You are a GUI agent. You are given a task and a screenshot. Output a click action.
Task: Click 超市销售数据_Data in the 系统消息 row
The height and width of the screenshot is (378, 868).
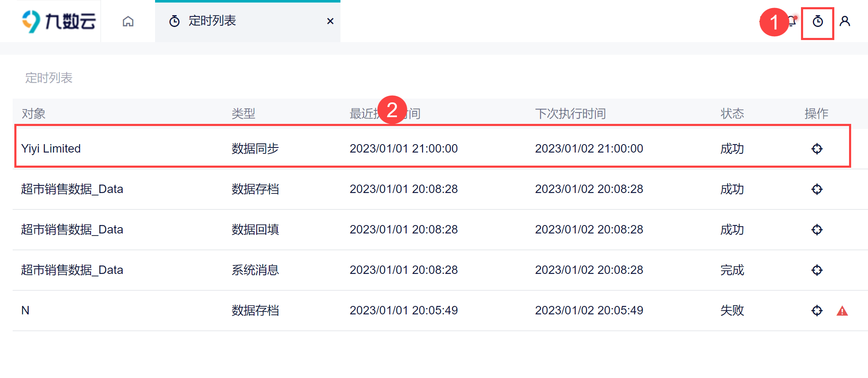(x=72, y=270)
